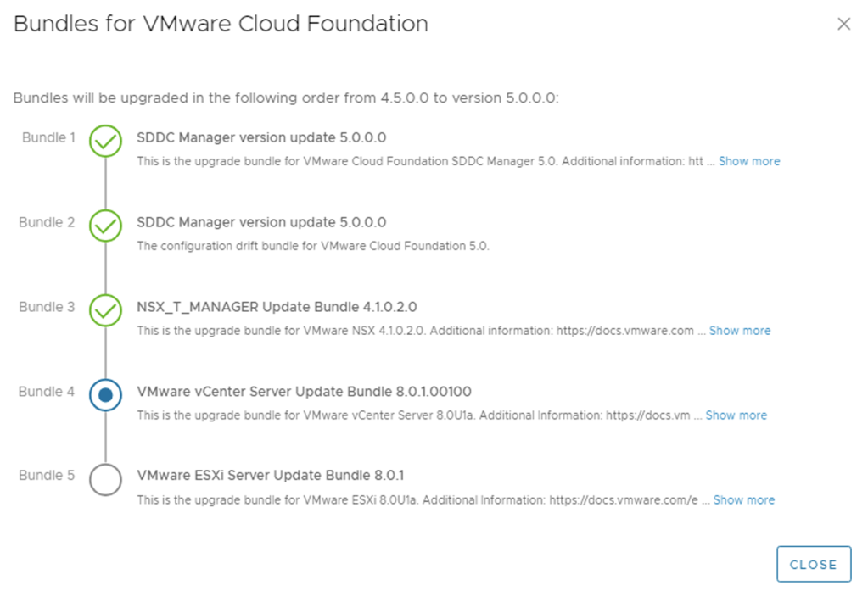
Task: Click the empty pending circle for Bundle 5
Action: [105, 479]
